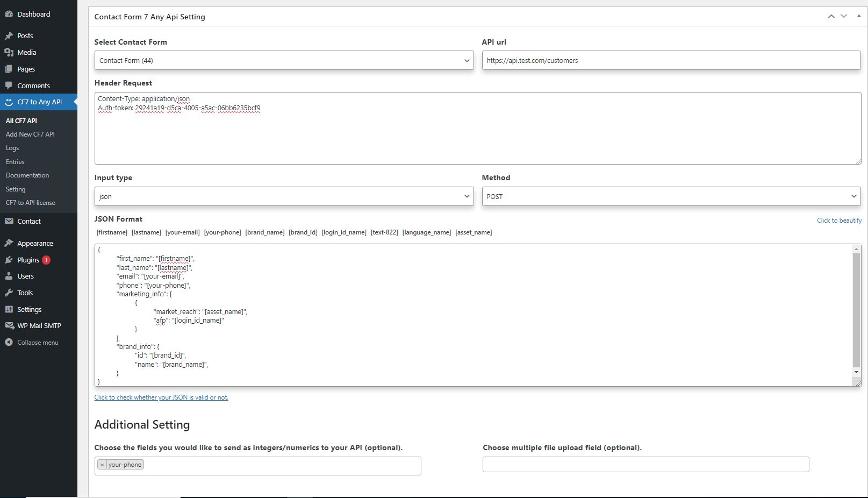
Task: Click the Dashboard icon in sidebar
Action: (9, 14)
